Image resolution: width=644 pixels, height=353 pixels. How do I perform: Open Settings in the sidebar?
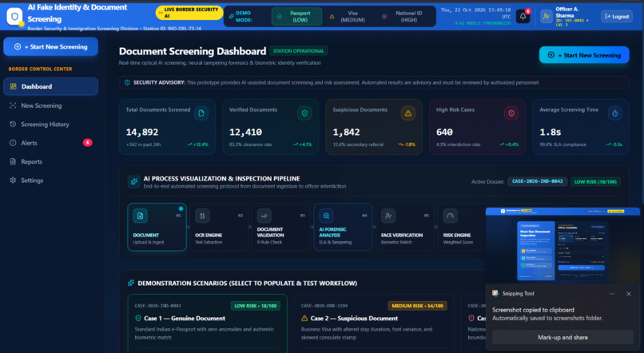tap(51, 180)
